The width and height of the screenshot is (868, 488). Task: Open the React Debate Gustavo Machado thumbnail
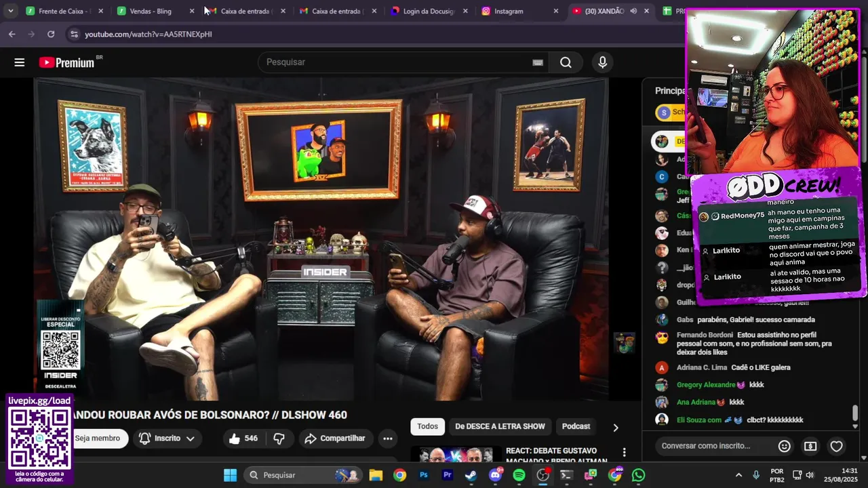(456, 454)
